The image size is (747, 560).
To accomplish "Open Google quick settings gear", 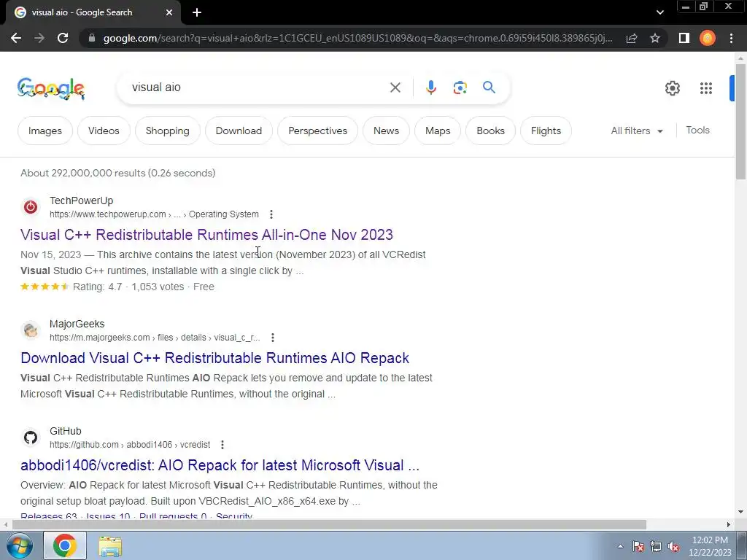I will (x=672, y=88).
